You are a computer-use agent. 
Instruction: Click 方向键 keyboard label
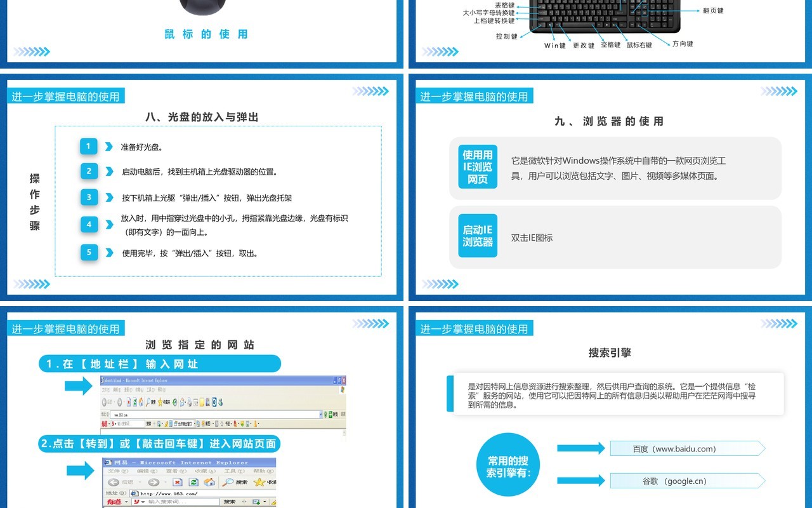tap(683, 44)
